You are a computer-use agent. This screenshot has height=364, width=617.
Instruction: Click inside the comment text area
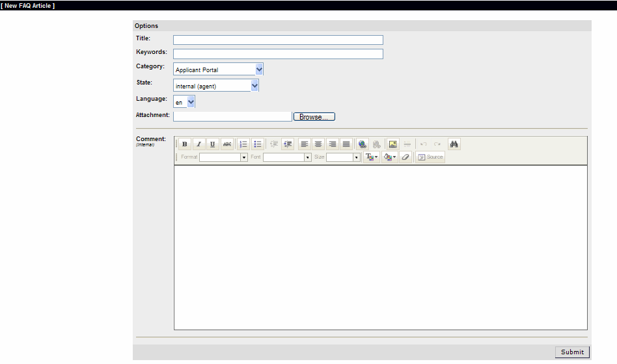point(381,248)
